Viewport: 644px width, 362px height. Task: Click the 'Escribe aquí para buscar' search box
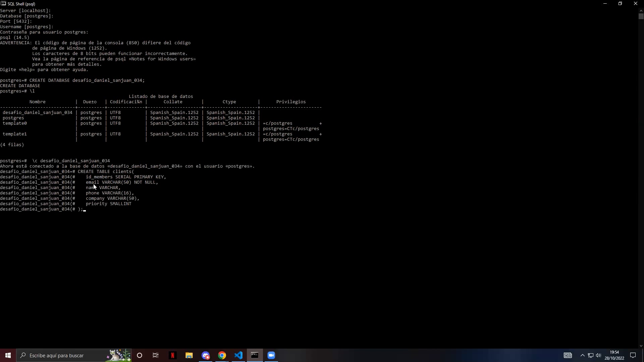[x=60, y=355]
